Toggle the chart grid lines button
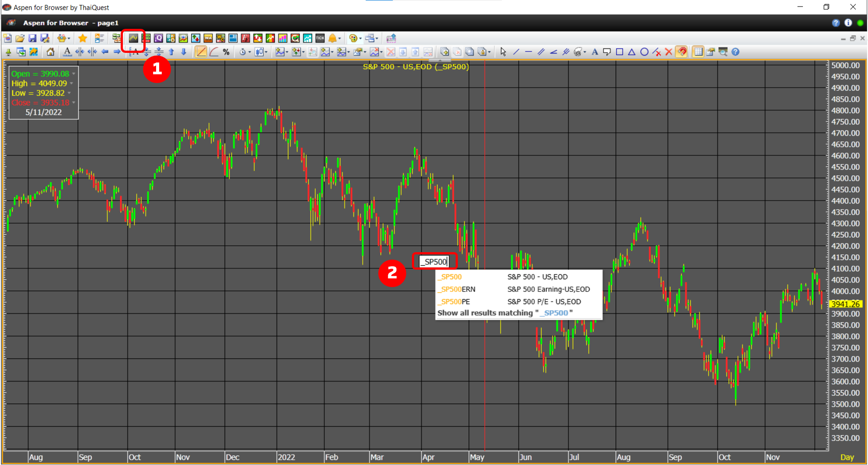Image resolution: width=868 pixels, height=465 pixels. (698, 52)
